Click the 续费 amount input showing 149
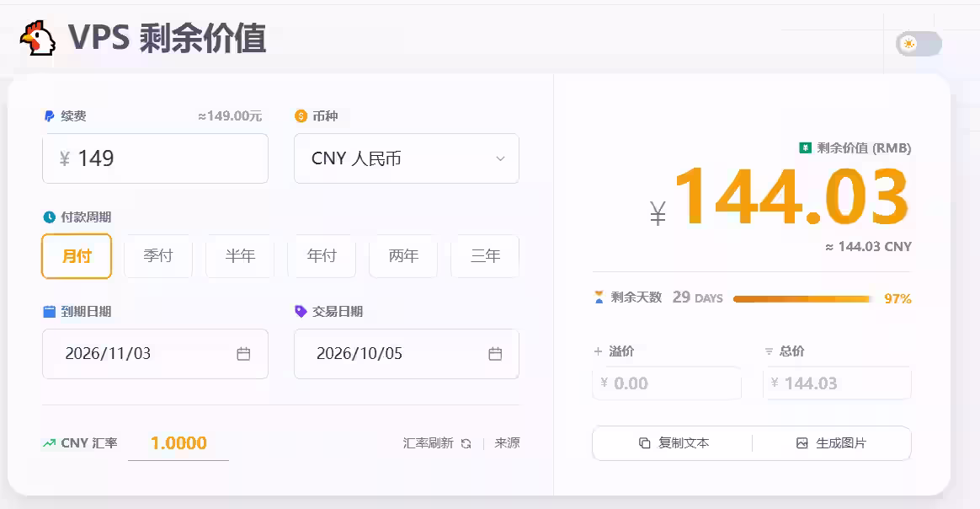This screenshot has height=509, width=980. [x=155, y=158]
